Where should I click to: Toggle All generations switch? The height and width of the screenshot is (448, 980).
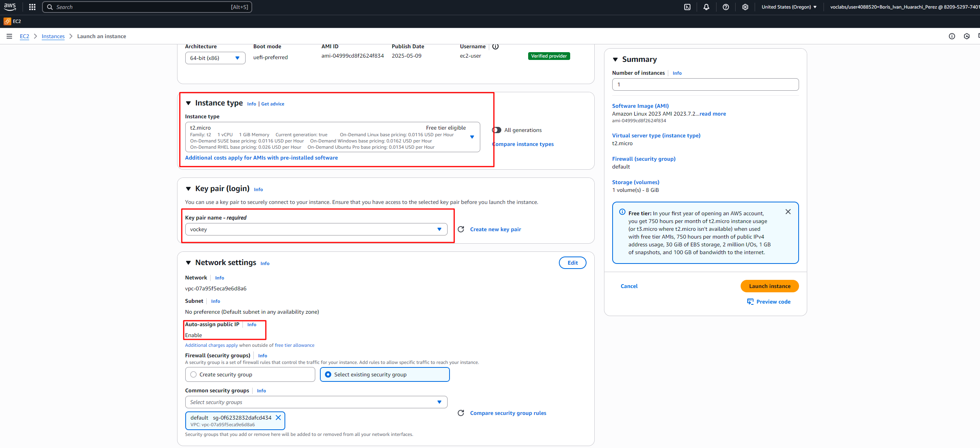[497, 130]
